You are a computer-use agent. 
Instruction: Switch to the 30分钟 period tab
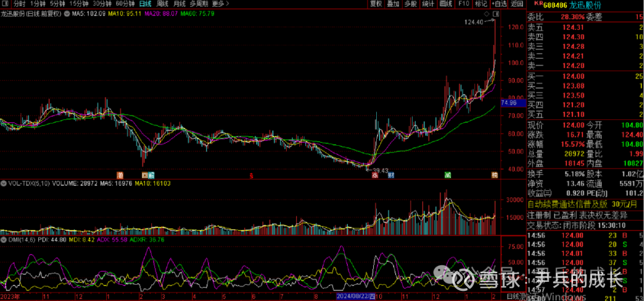[101, 4]
